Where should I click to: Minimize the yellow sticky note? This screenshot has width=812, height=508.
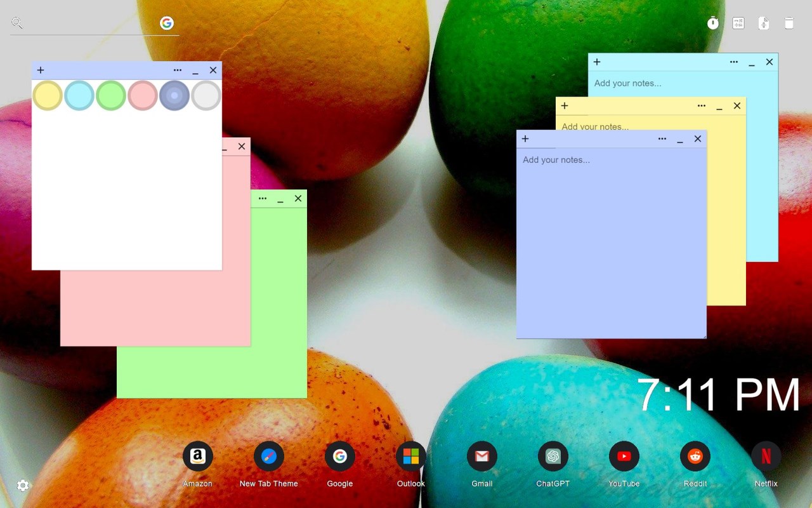point(719,107)
